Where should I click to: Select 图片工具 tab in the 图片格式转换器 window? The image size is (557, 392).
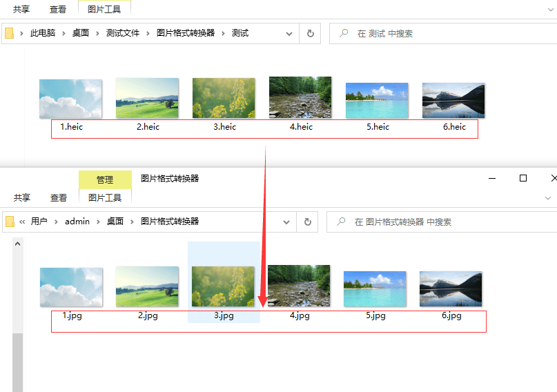pos(105,198)
